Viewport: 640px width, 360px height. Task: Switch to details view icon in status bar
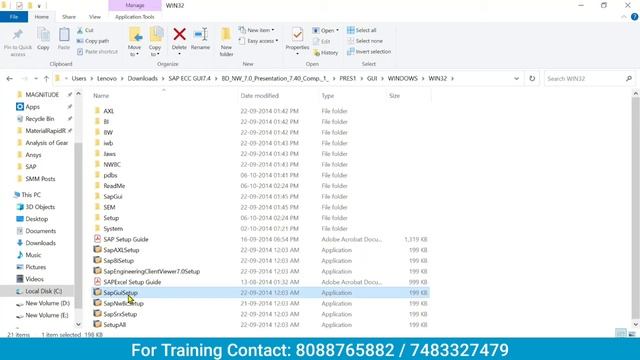[621, 333]
